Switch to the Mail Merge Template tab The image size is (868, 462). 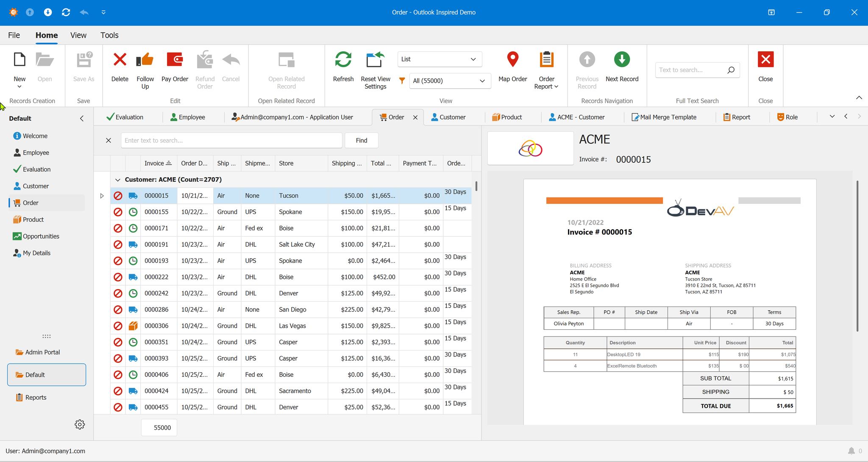(x=664, y=117)
